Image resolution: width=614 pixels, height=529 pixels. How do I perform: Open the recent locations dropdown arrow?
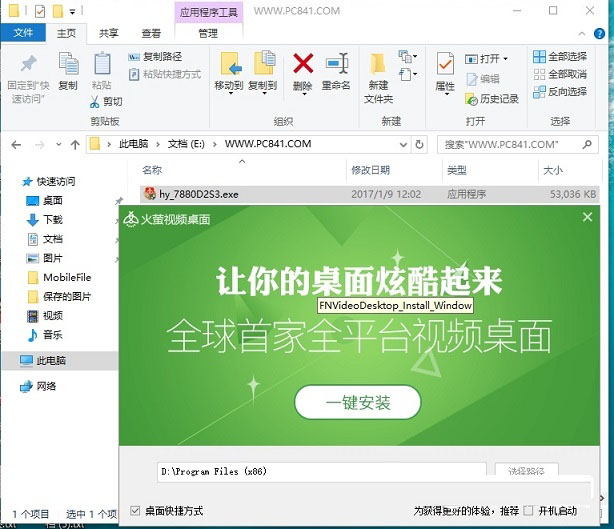tap(59, 144)
